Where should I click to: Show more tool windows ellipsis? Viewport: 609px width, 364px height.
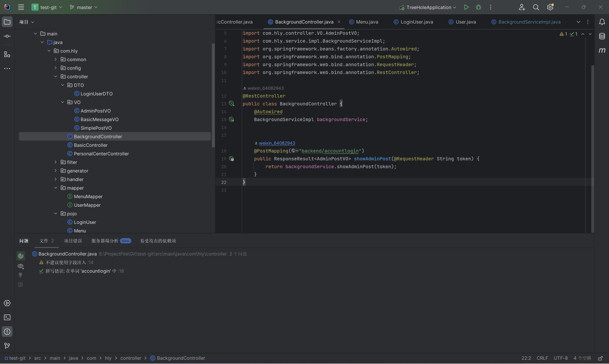pos(7,69)
